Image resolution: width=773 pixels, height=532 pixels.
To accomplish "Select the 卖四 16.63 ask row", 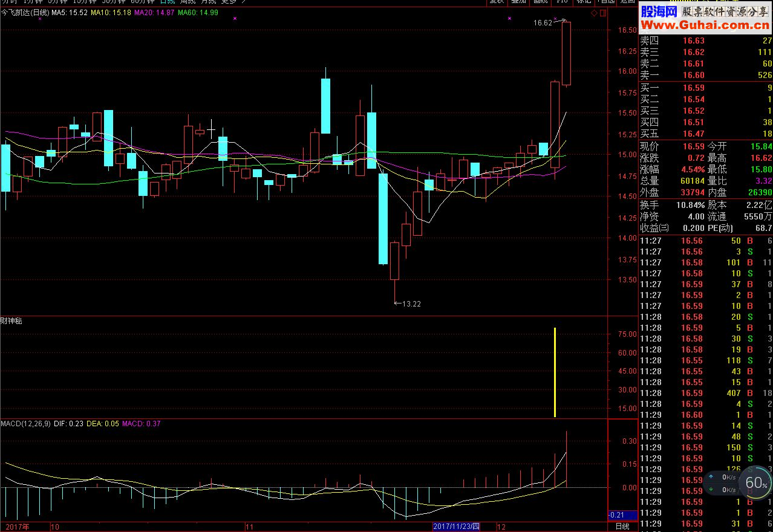I will 706,41.
